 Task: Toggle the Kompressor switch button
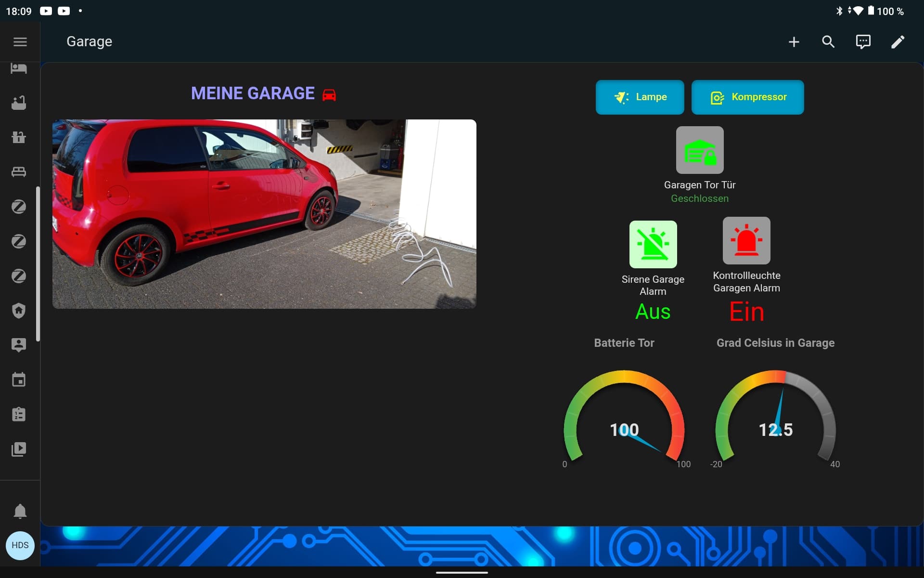(747, 97)
